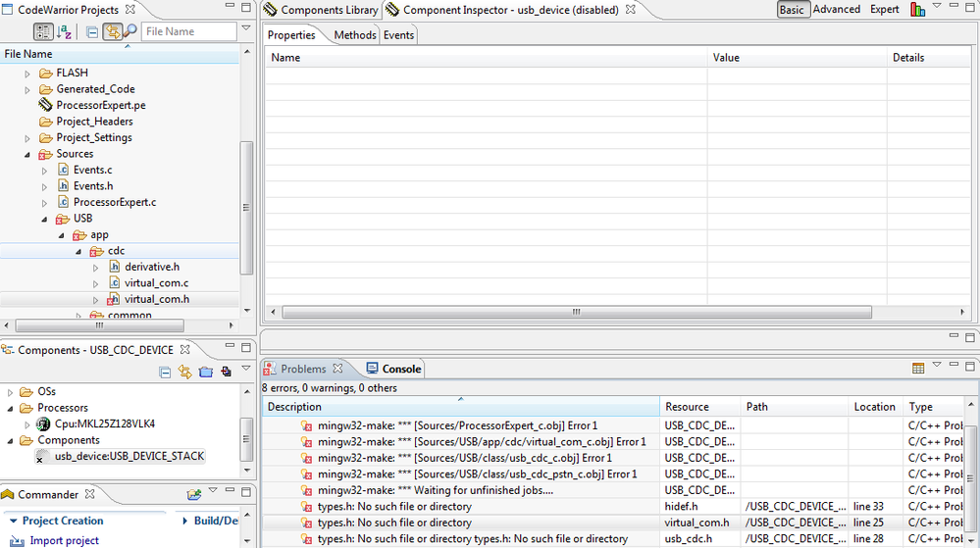Click the Details column header
Screen dimensions: 980x548
[x=929, y=58]
